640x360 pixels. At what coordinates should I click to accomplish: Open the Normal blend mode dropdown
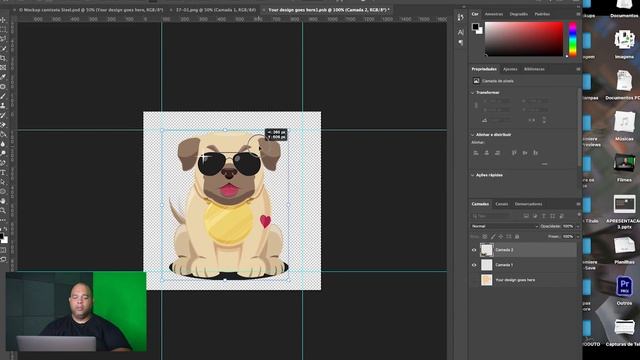[x=504, y=226]
